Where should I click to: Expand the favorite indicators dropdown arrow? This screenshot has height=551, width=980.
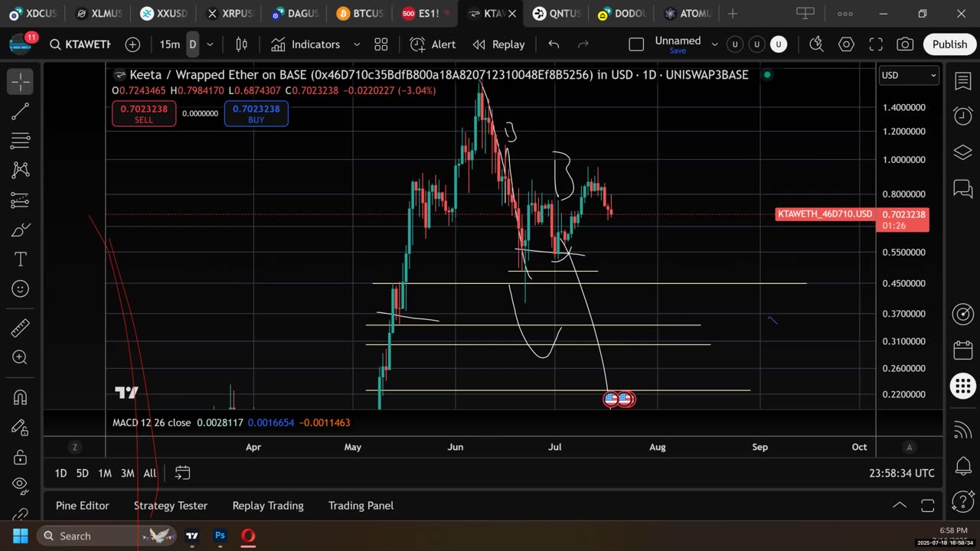click(x=357, y=44)
